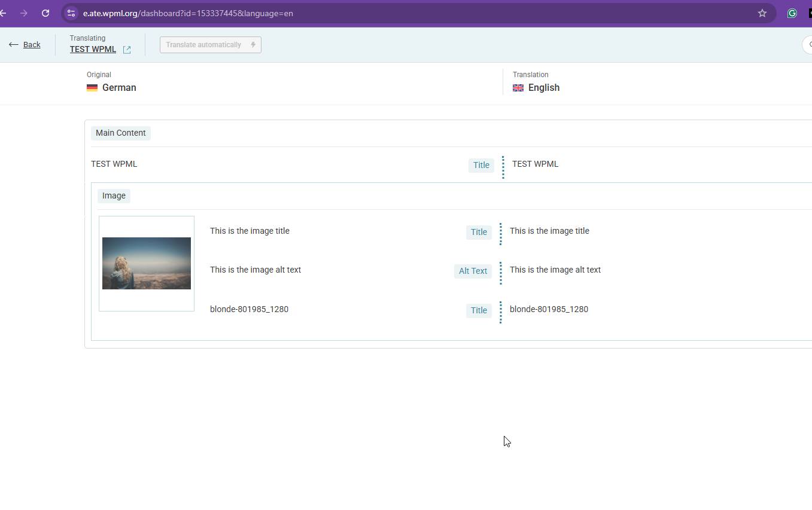
Task: Edit translation 'blonde-801985_1280'
Action: click(549, 309)
